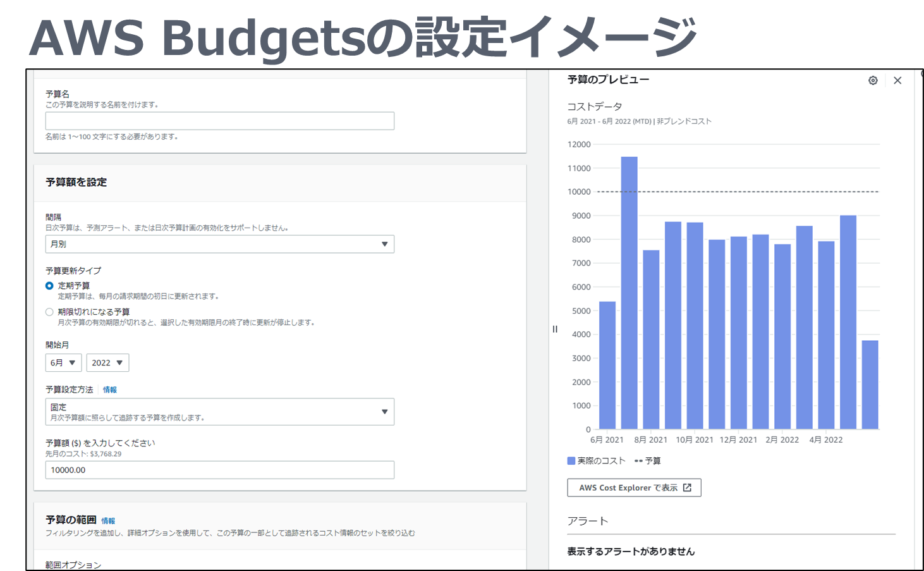Click the 4月 2022 axis label
Viewport: 924px width, 571px height.
click(826, 439)
